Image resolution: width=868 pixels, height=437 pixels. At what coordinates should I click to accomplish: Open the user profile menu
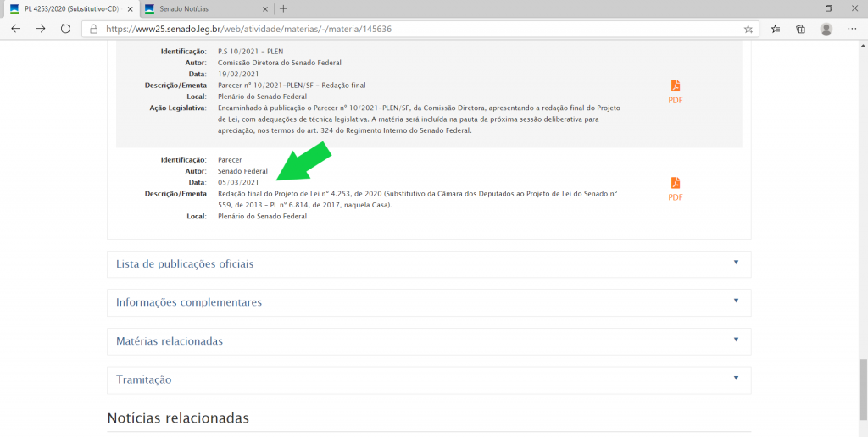click(826, 29)
